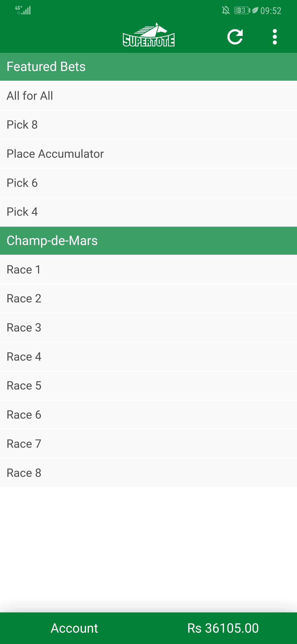
Task: Open the All for All bet
Action: tap(148, 96)
